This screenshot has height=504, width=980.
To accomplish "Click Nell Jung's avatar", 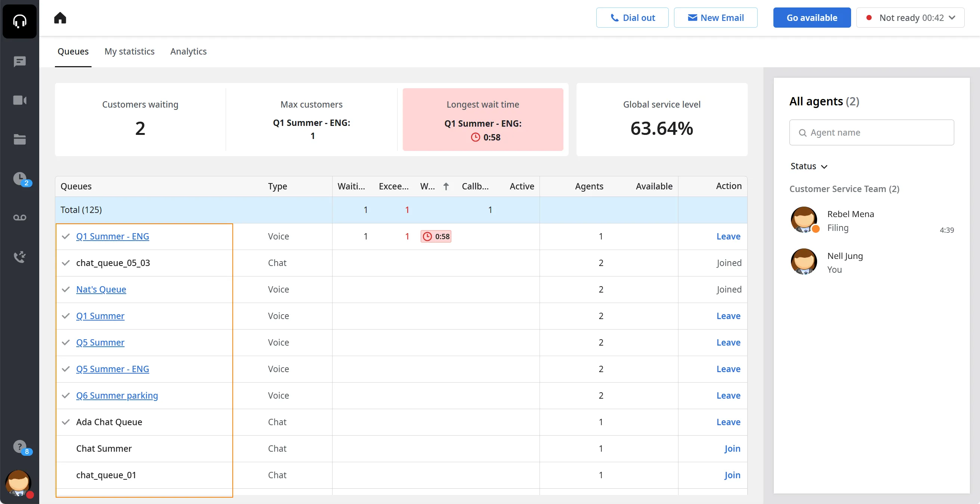I will pyautogui.click(x=804, y=262).
